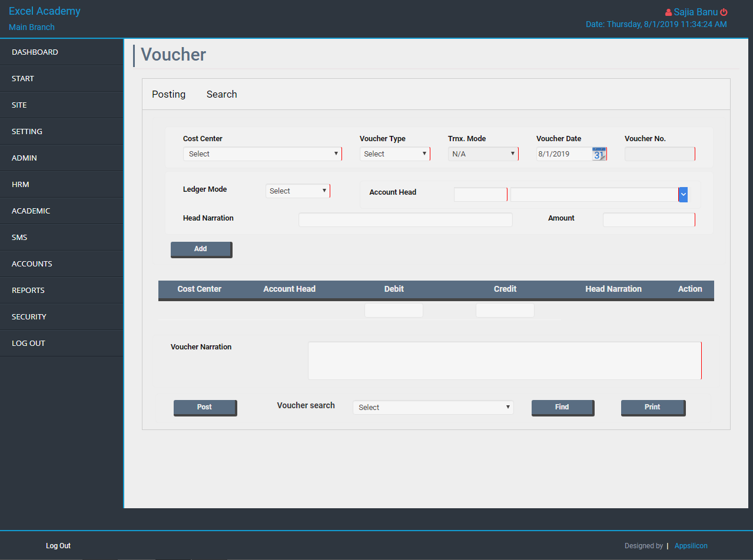Image resolution: width=753 pixels, height=560 pixels.
Task: Switch to the Posting tab
Action: pyautogui.click(x=168, y=95)
